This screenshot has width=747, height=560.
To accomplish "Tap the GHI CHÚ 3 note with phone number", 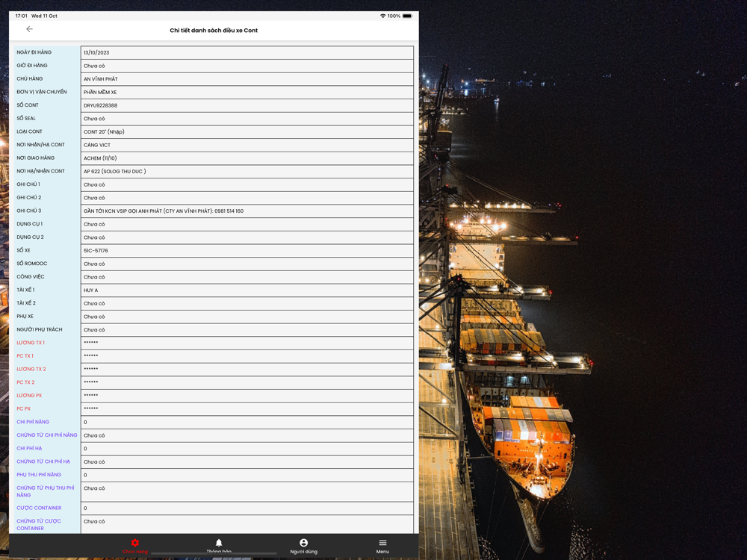I will [x=163, y=211].
